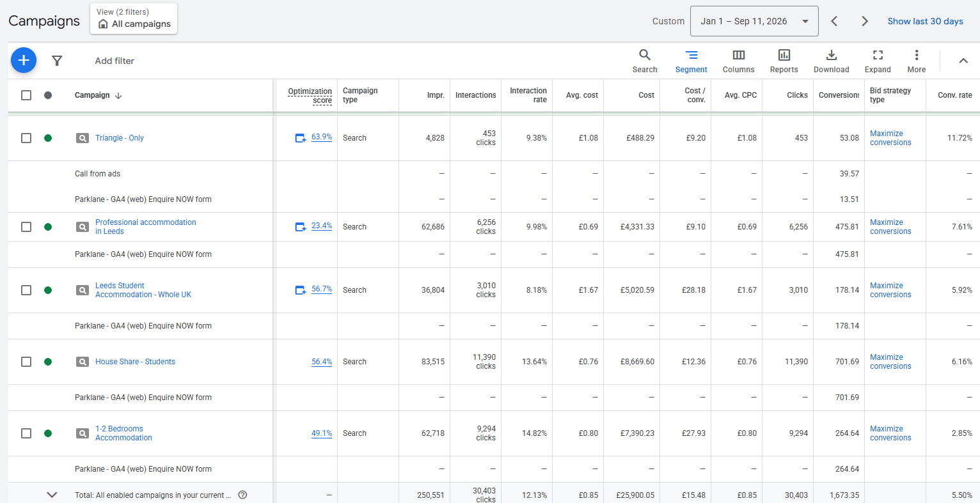Download the campaign table
This screenshot has width=980, height=503.
click(832, 61)
